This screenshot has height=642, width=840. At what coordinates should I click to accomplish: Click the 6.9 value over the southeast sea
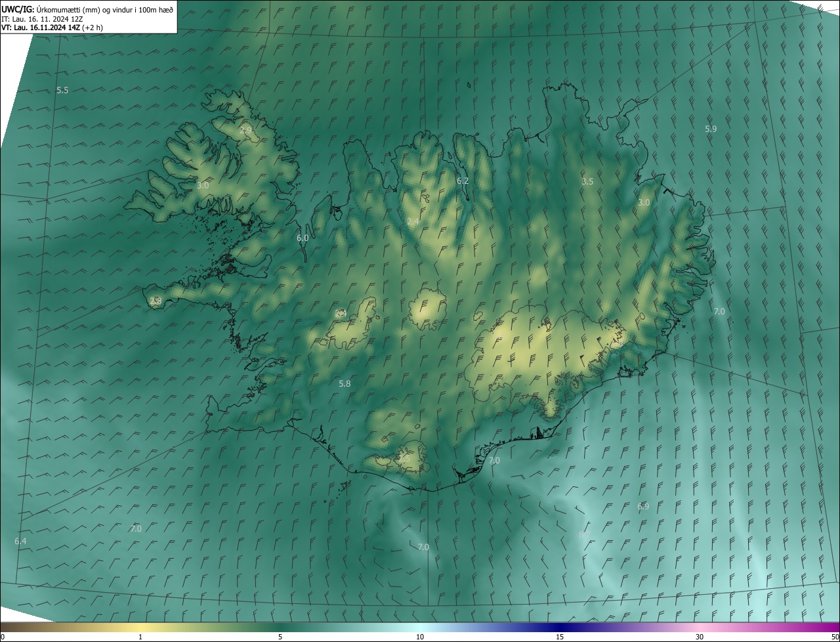[x=643, y=506]
